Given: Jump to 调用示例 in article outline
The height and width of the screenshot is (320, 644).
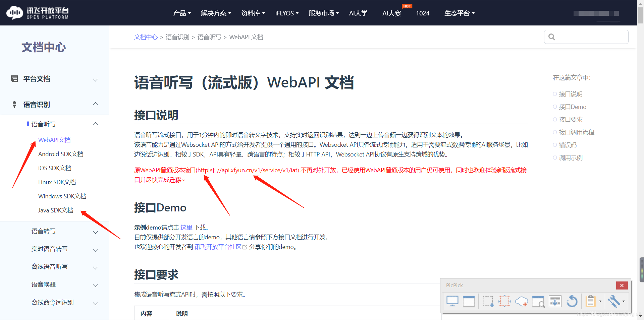Looking at the screenshot, I should 571,158.
